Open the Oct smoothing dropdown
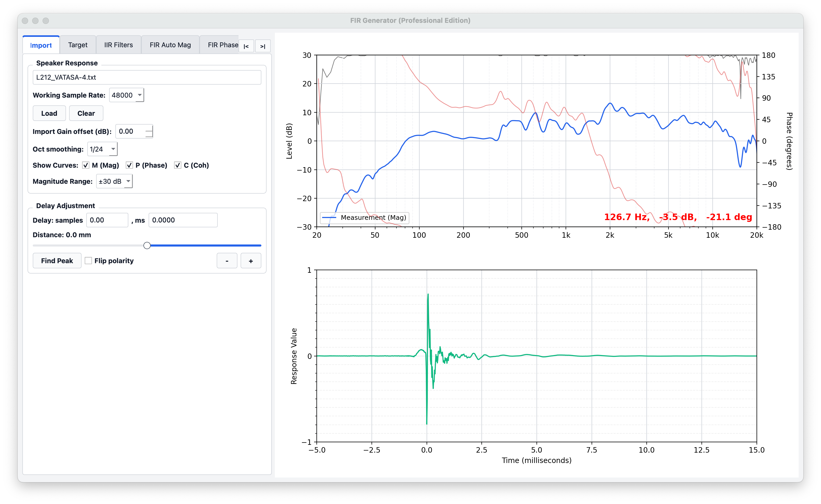Viewport: 821px width, 504px height. coord(102,149)
